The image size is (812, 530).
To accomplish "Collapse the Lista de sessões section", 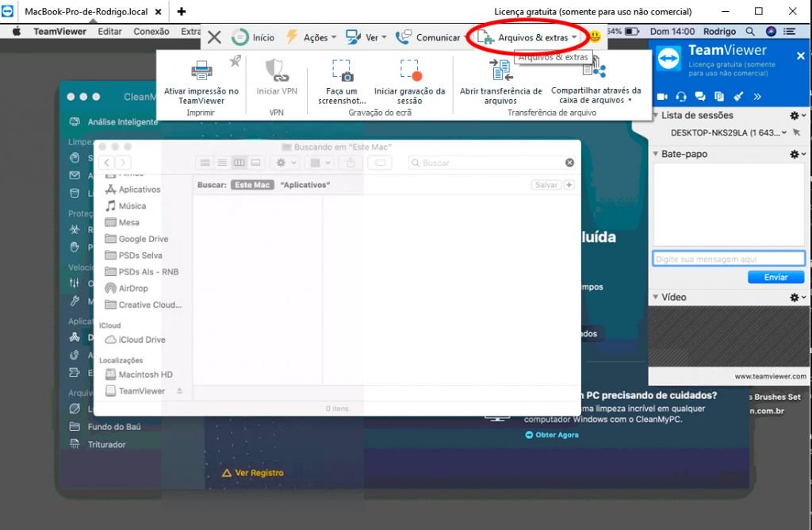I will [x=656, y=115].
